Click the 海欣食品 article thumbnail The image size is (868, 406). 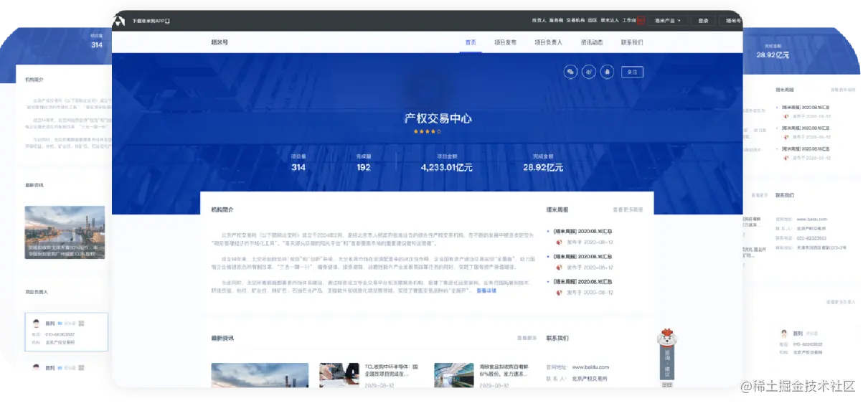coord(454,375)
